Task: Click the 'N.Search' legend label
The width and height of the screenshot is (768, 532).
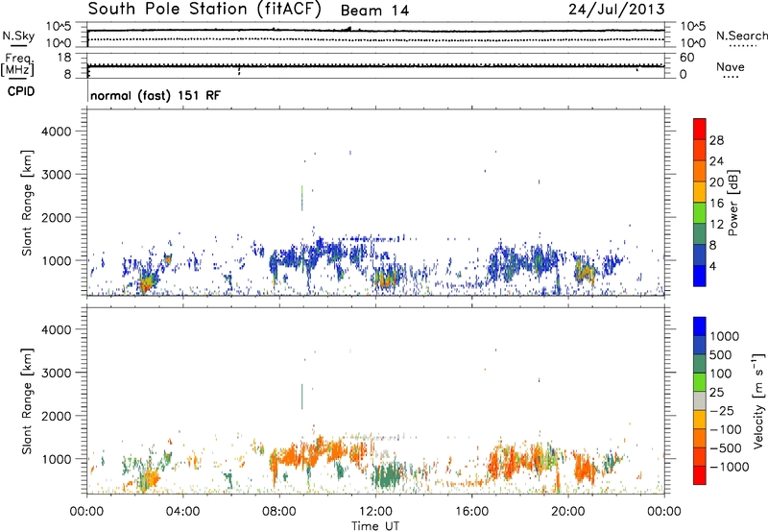Action: coord(741,36)
